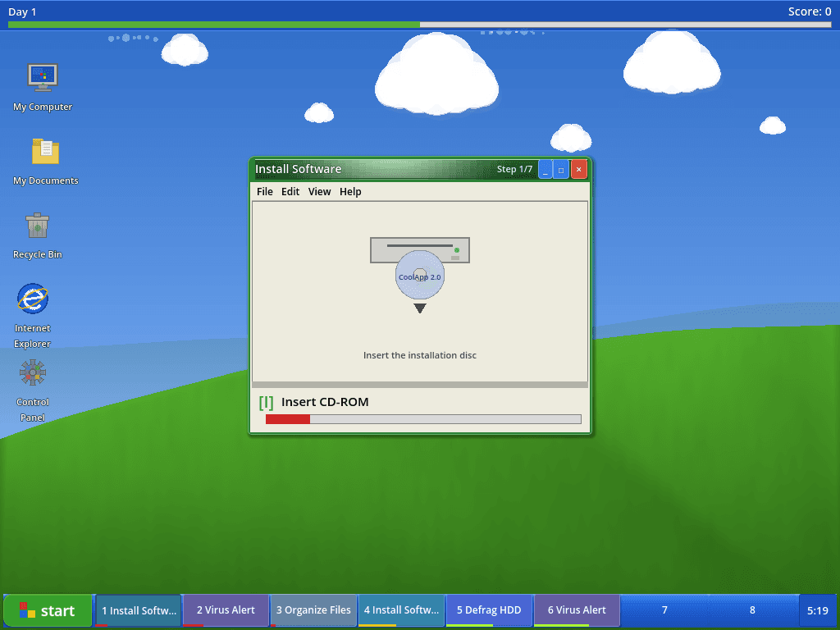Click the Insert CD-ROM progress bar

[423, 418]
